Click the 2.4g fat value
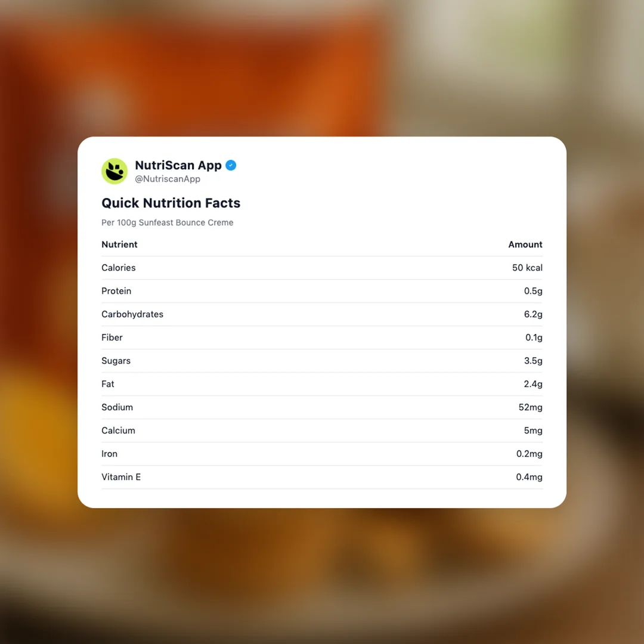The image size is (644, 644). (533, 384)
